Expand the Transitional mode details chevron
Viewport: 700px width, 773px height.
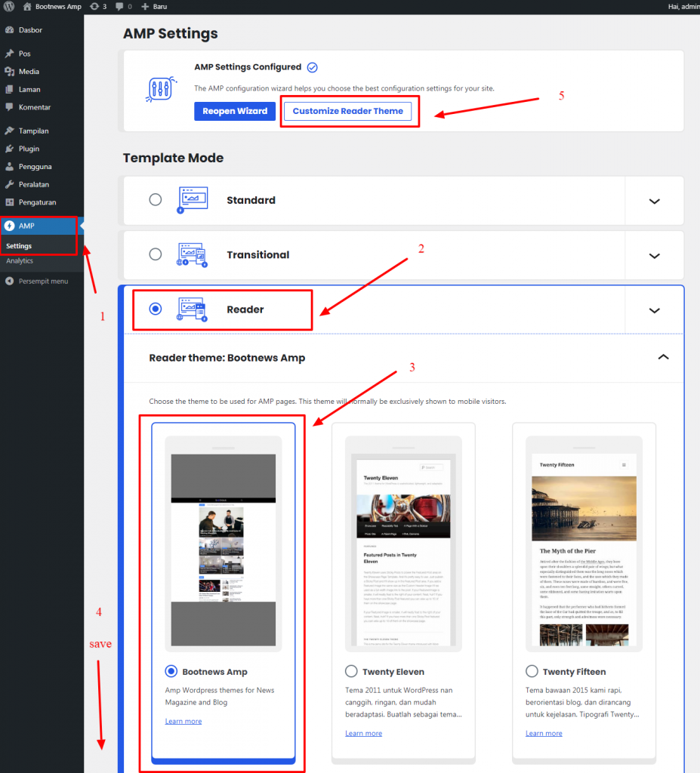pyautogui.click(x=654, y=256)
